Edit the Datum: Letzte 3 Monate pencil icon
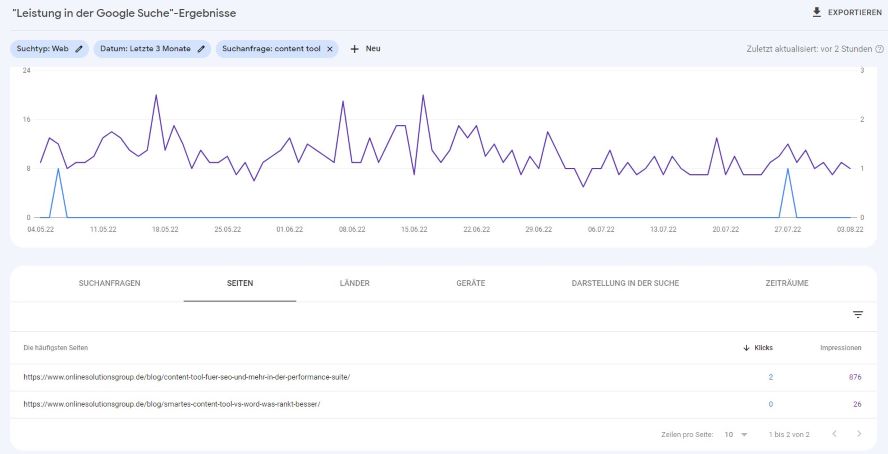The width and height of the screenshot is (888, 454). pos(201,49)
